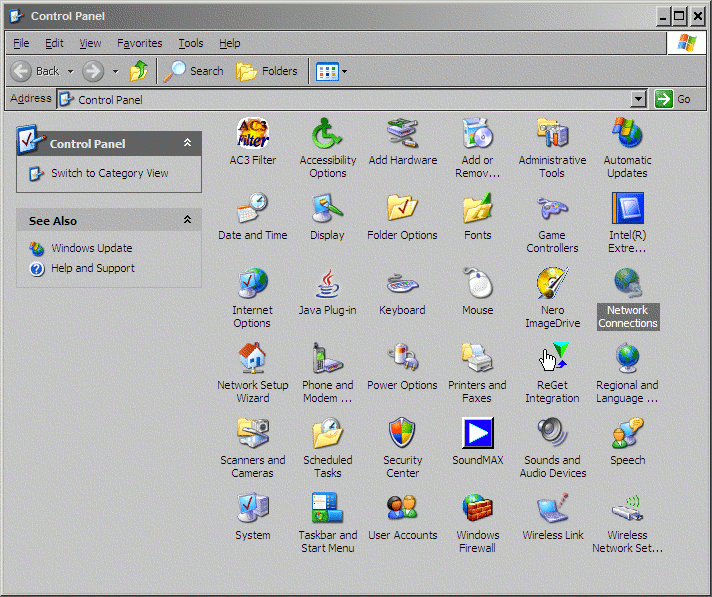Select Phone and Modem Options icon

coord(327,358)
